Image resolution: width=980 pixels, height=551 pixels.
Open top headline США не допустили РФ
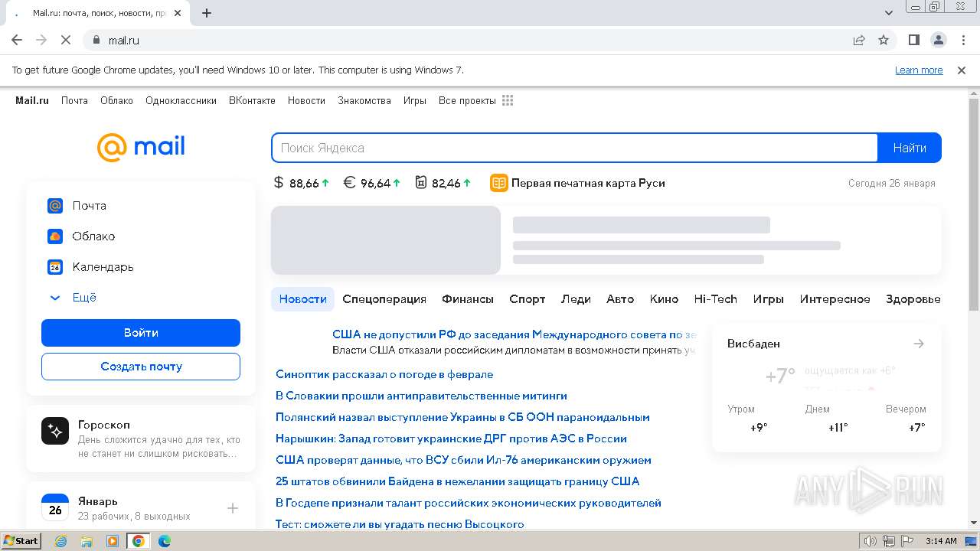pyautogui.click(x=514, y=334)
